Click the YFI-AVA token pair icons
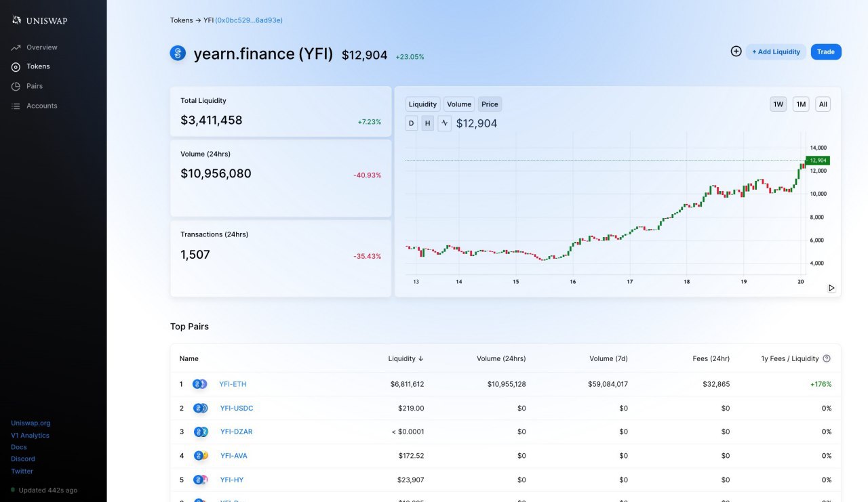 tap(201, 456)
